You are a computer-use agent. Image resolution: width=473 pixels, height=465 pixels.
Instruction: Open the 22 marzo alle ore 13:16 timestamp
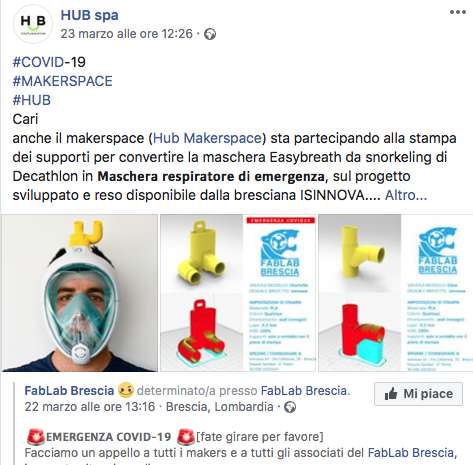[90, 407]
